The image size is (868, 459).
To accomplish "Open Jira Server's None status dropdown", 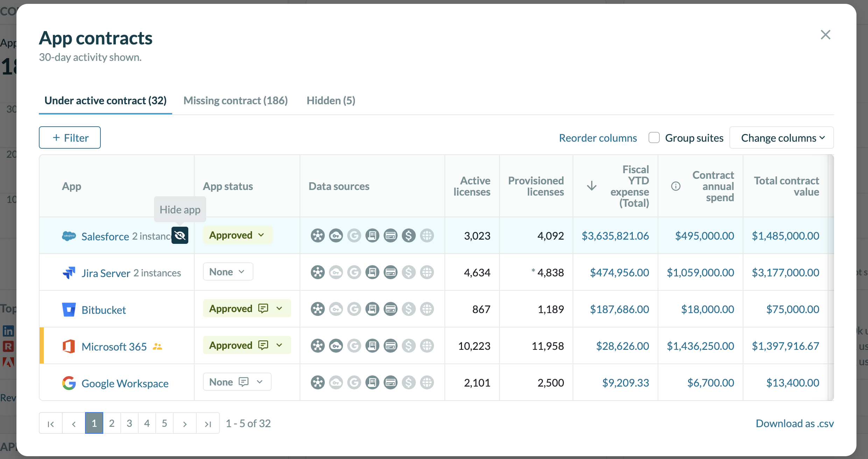I will click(x=227, y=272).
